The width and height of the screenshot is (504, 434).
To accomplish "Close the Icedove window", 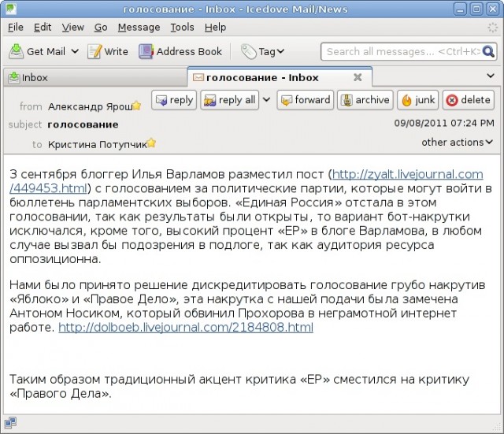I will click(493, 9).
